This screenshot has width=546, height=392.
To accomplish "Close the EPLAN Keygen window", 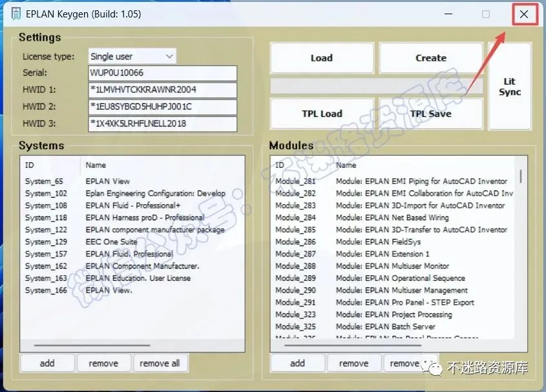I will click(x=524, y=14).
